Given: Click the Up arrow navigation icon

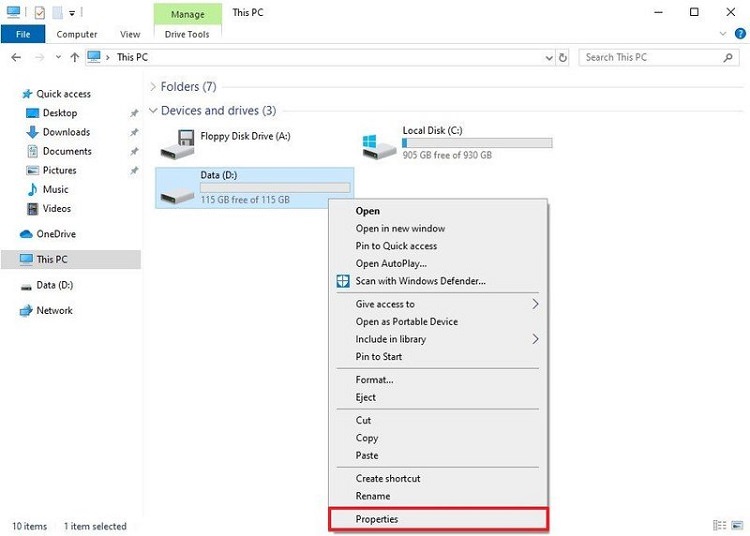Looking at the screenshot, I should point(75,57).
